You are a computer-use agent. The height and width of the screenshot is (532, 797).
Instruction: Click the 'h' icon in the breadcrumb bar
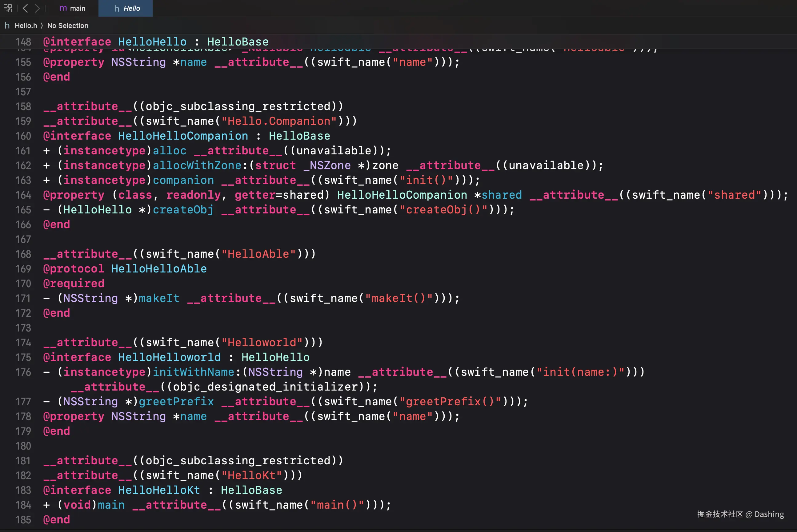point(7,26)
